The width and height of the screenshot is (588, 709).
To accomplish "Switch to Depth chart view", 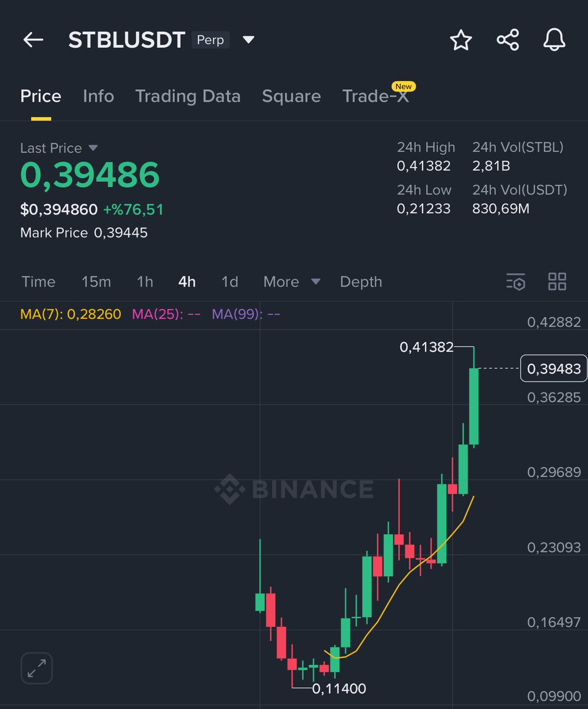I will pyautogui.click(x=361, y=282).
